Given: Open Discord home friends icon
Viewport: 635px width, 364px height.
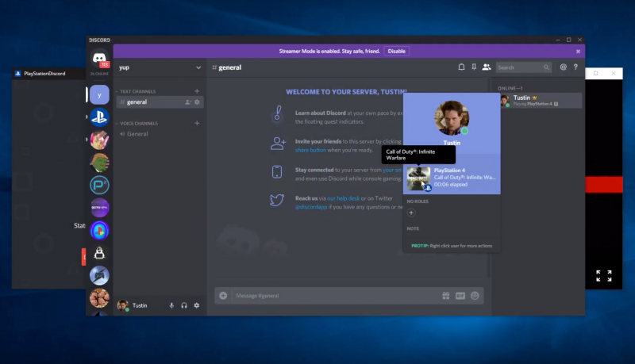Looking at the screenshot, I should click(99, 59).
